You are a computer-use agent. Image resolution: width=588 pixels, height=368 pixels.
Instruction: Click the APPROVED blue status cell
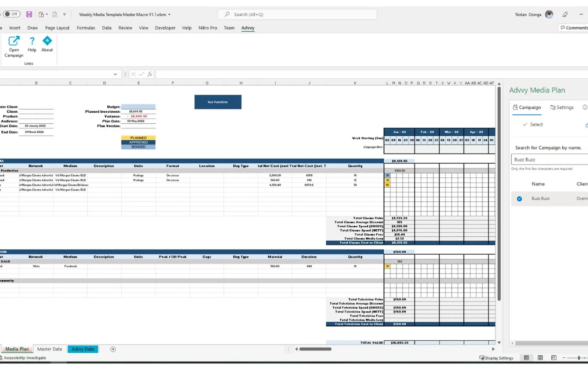(138, 142)
